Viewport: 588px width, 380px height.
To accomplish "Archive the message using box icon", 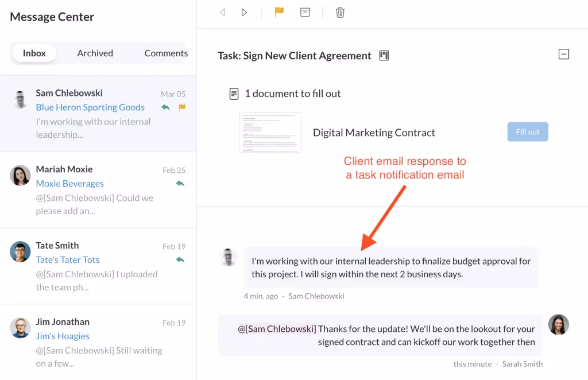I will point(305,13).
